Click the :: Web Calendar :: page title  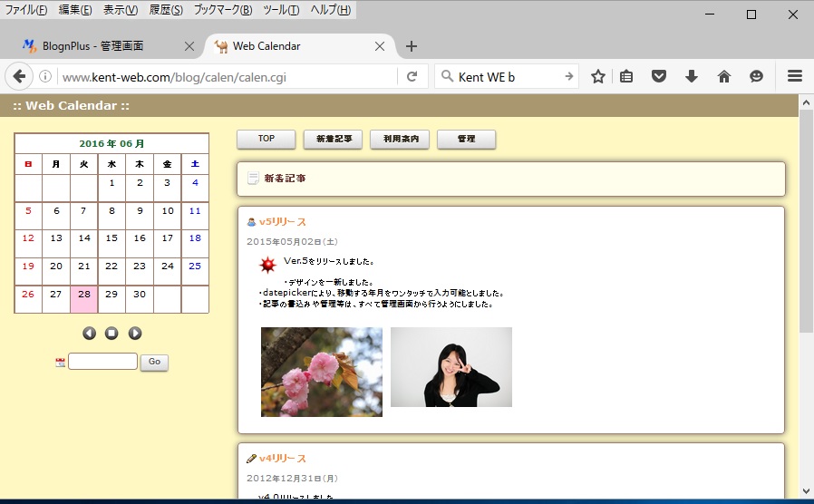point(71,106)
